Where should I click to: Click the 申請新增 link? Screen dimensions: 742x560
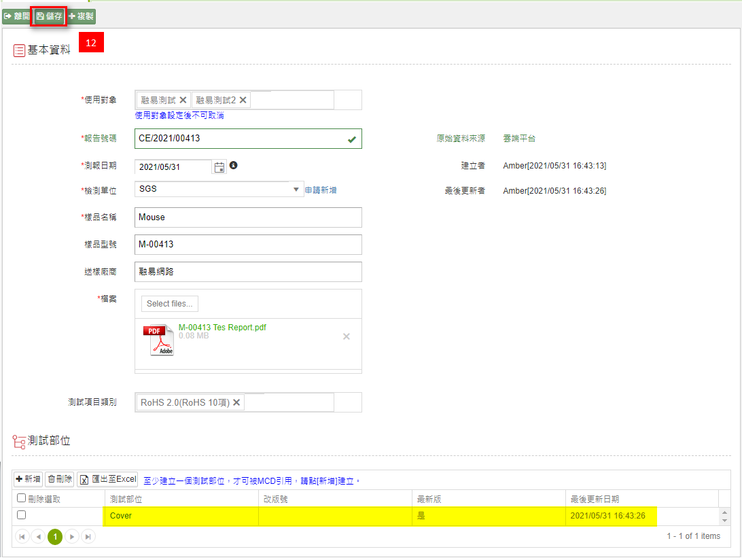(x=321, y=190)
